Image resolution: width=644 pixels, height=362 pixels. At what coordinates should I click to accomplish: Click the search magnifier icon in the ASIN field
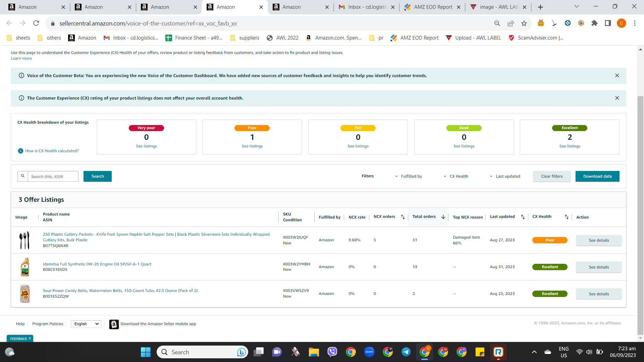[23, 176]
